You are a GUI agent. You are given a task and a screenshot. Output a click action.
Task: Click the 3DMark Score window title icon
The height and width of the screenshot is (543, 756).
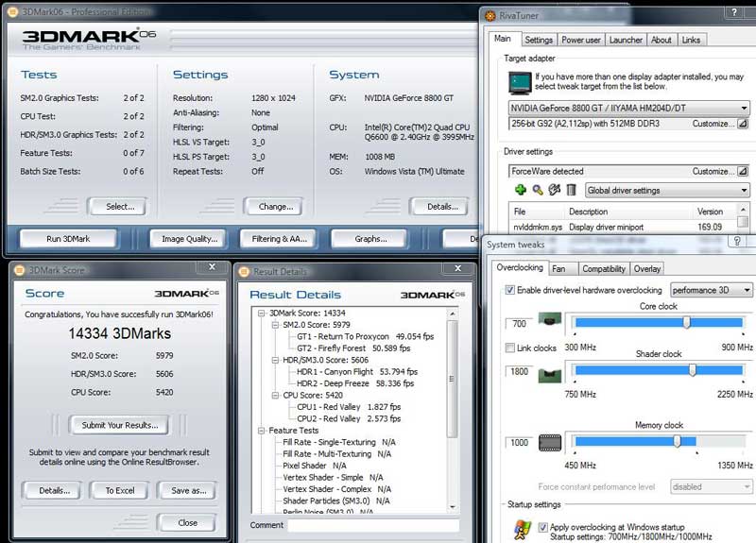click(x=19, y=270)
